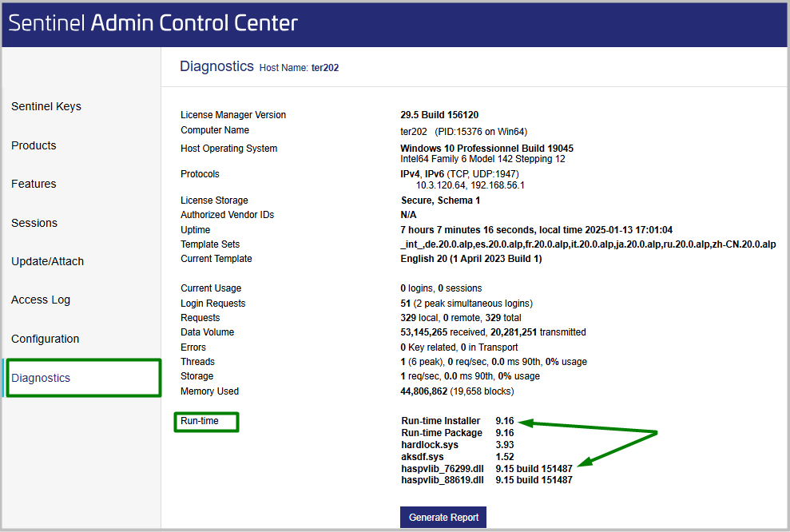Select the aksdf.sys version 1.52
The image size is (790, 532).
click(x=505, y=457)
